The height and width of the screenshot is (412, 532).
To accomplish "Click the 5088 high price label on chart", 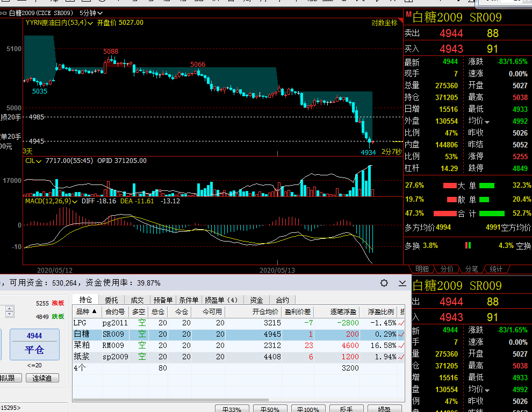I will coord(111,52).
